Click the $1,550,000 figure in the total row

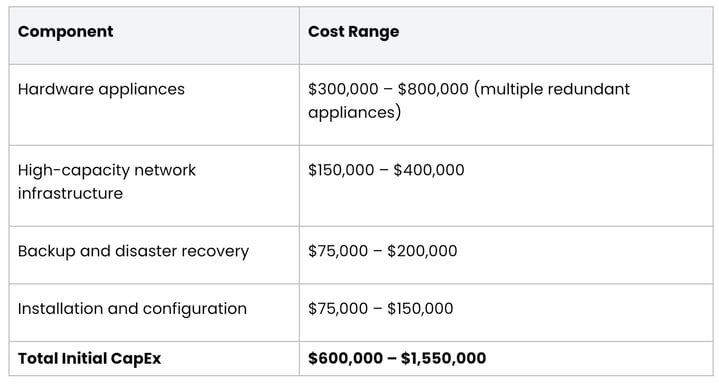coord(443,358)
